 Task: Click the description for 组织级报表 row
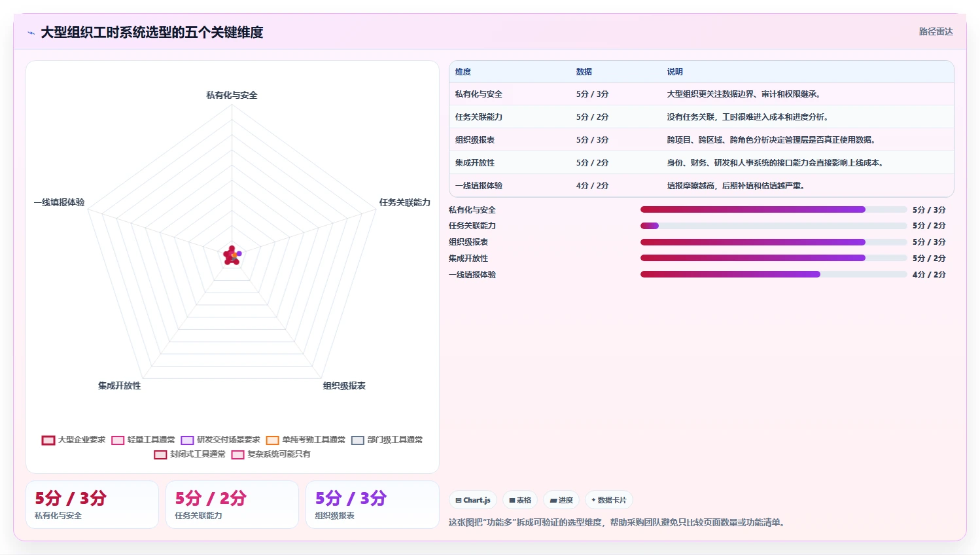(773, 140)
